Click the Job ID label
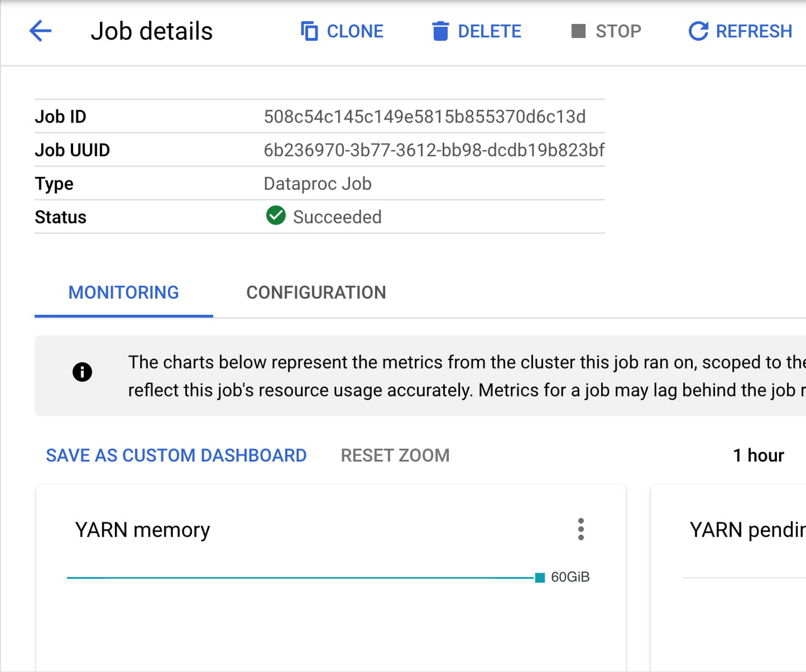 tap(61, 117)
